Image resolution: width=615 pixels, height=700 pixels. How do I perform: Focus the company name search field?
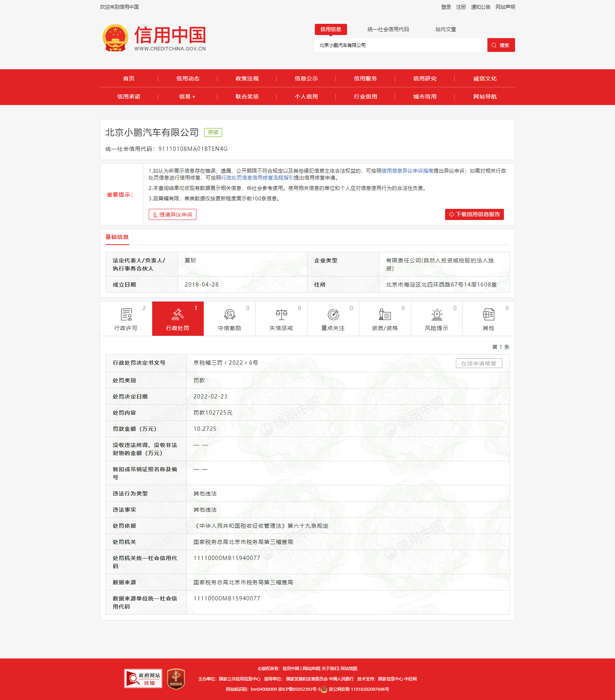click(401, 45)
